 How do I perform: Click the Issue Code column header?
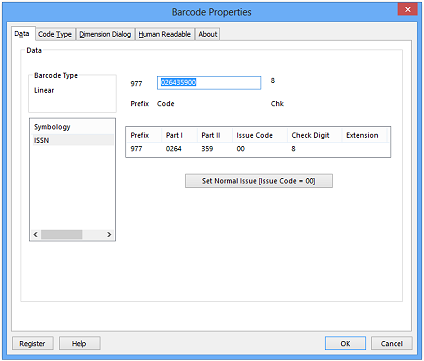260,135
